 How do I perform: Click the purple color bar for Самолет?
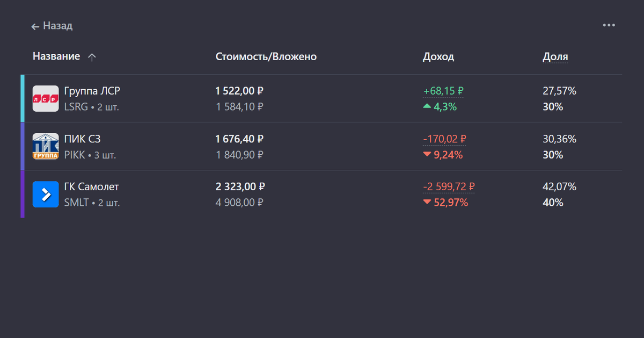(x=23, y=194)
